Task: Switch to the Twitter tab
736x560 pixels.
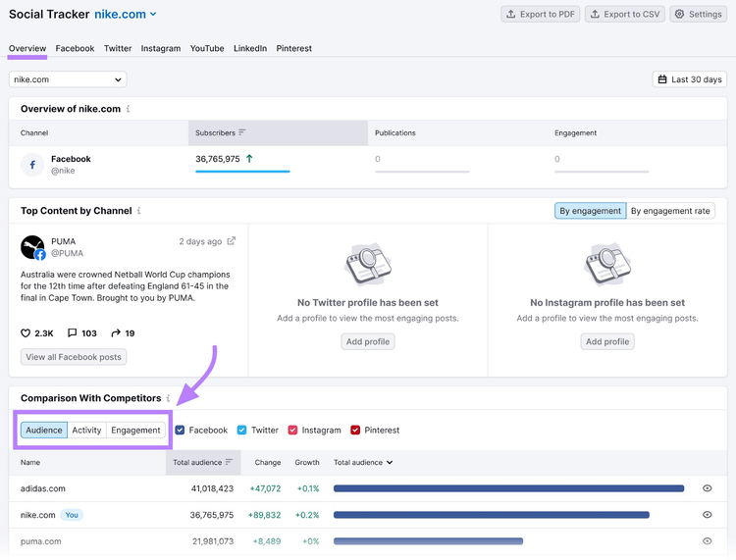Action: coord(118,48)
